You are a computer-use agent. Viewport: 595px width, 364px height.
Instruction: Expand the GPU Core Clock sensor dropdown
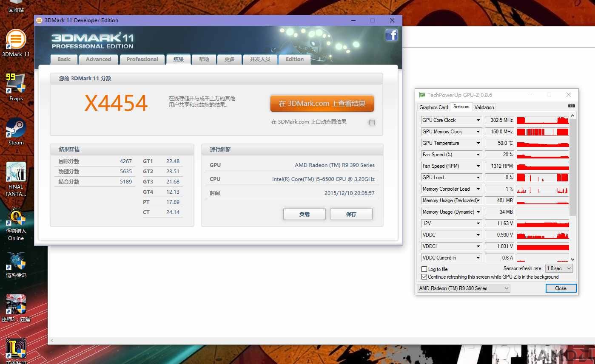click(478, 120)
